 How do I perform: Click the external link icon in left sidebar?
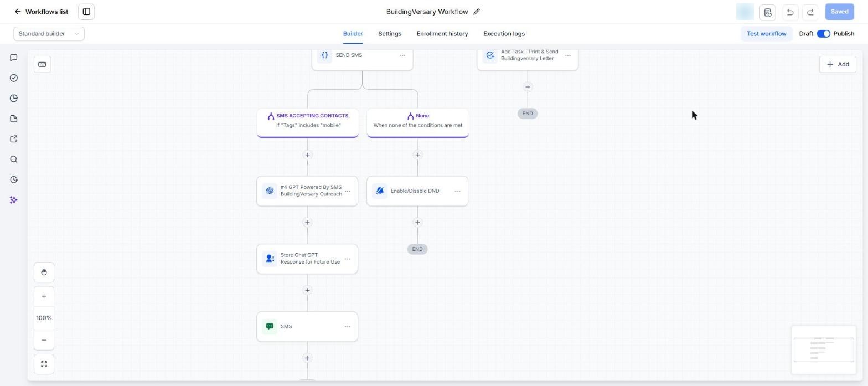tap(14, 139)
